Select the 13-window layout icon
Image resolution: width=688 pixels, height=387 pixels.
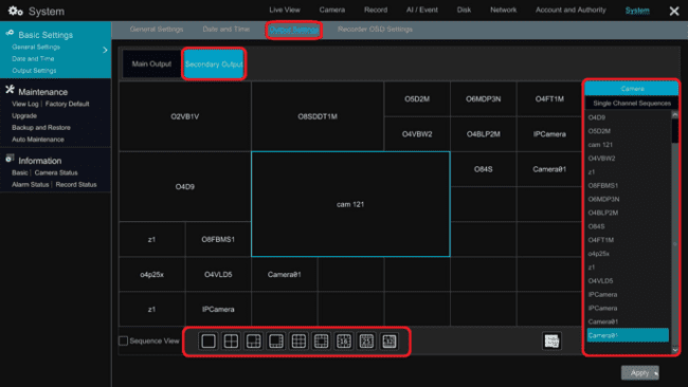(321, 341)
